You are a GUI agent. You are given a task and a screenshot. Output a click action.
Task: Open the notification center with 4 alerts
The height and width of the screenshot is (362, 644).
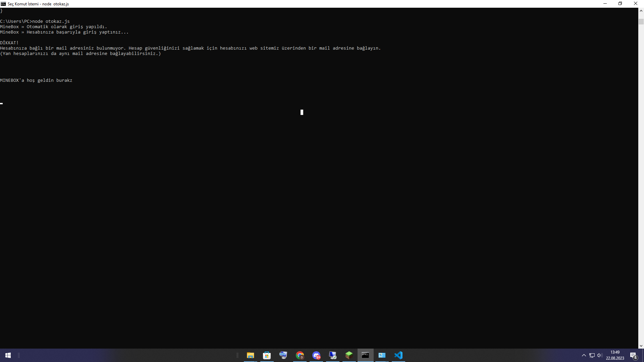click(633, 355)
